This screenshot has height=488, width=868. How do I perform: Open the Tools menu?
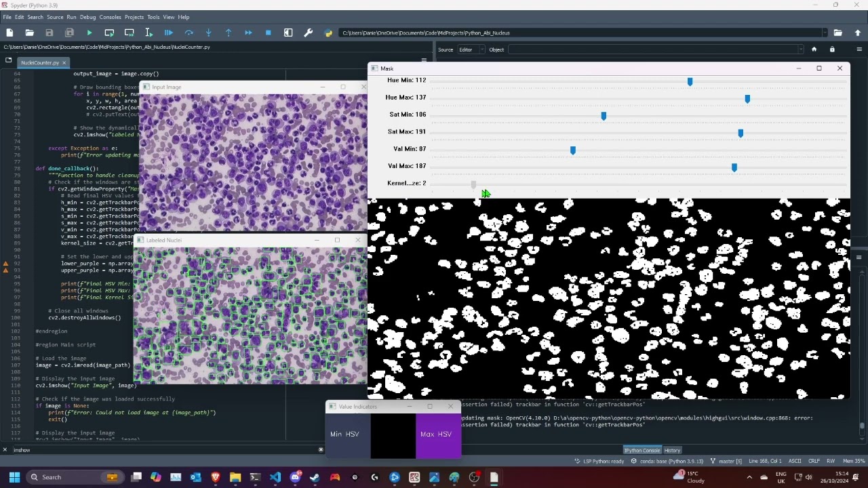pos(153,17)
